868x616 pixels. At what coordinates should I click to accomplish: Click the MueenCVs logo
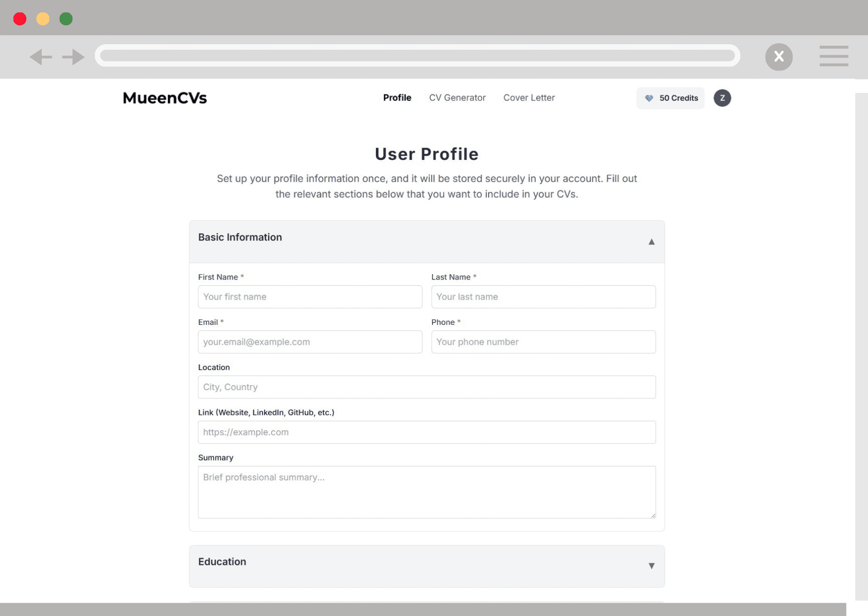click(165, 98)
